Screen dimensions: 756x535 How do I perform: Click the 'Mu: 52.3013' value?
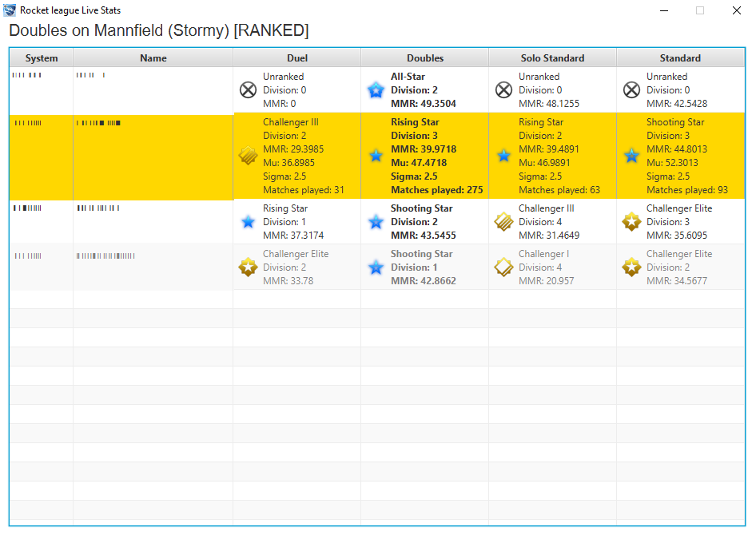click(672, 163)
